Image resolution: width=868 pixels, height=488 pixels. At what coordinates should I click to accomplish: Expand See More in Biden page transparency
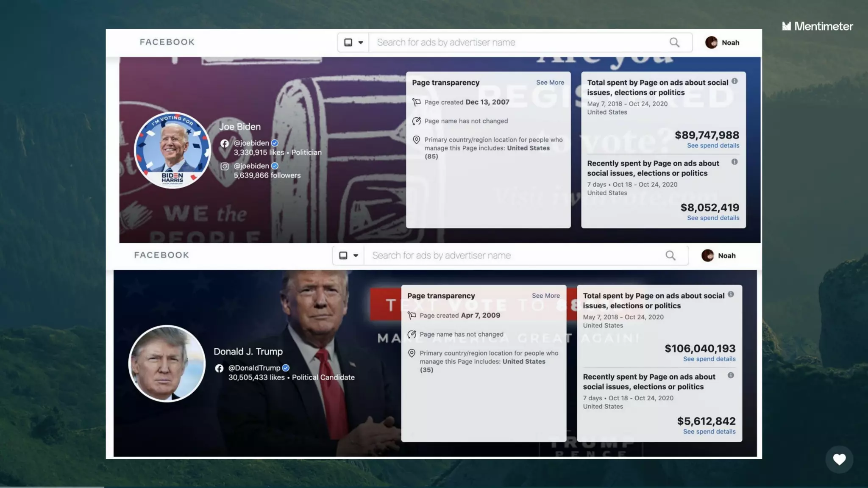click(x=550, y=83)
